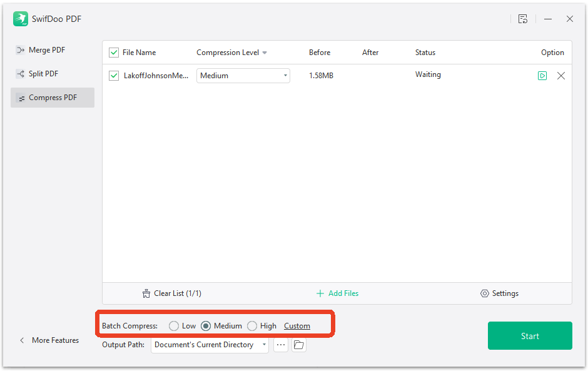Go back to More Features
Viewport: 588px width, 371px height.
click(49, 340)
